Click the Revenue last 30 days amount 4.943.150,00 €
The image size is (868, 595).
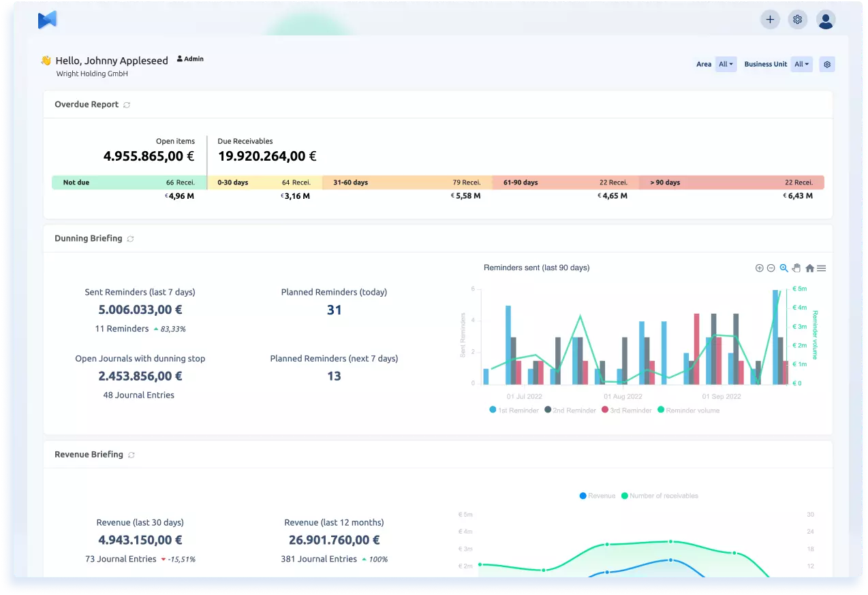140,540
